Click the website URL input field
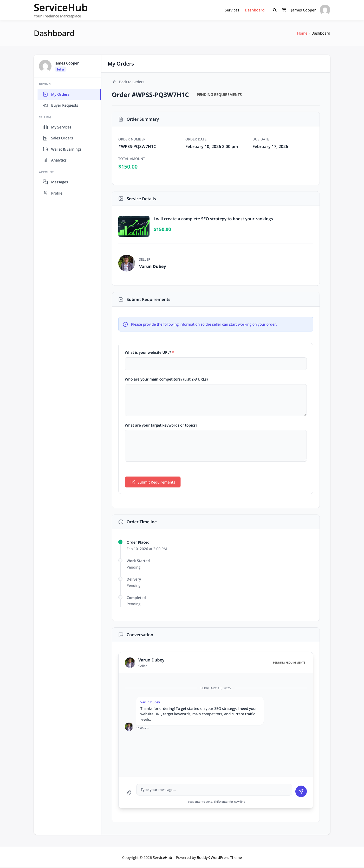Image resolution: width=364 pixels, height=868 pixels. point(216,364)
